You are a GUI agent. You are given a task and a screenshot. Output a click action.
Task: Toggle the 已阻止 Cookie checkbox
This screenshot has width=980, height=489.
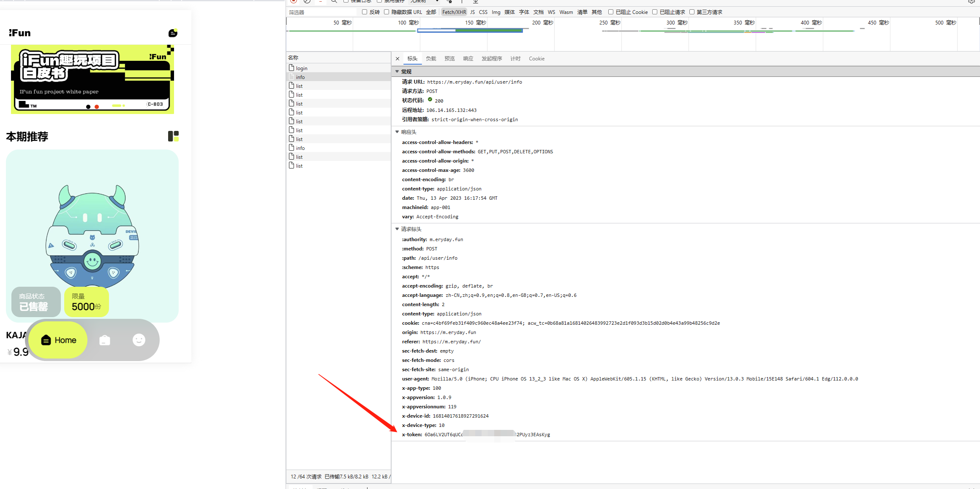click(611, 12)
